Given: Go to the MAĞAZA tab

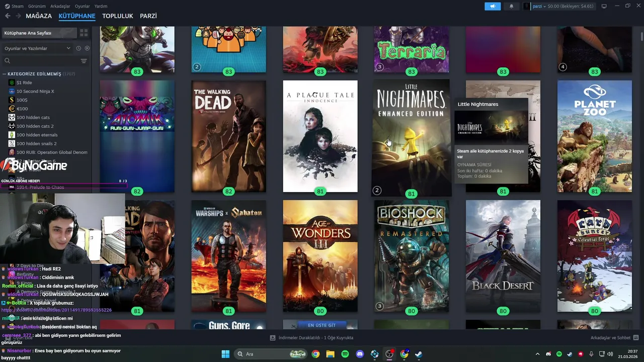Looking at the screenshot, I should 39,16.
